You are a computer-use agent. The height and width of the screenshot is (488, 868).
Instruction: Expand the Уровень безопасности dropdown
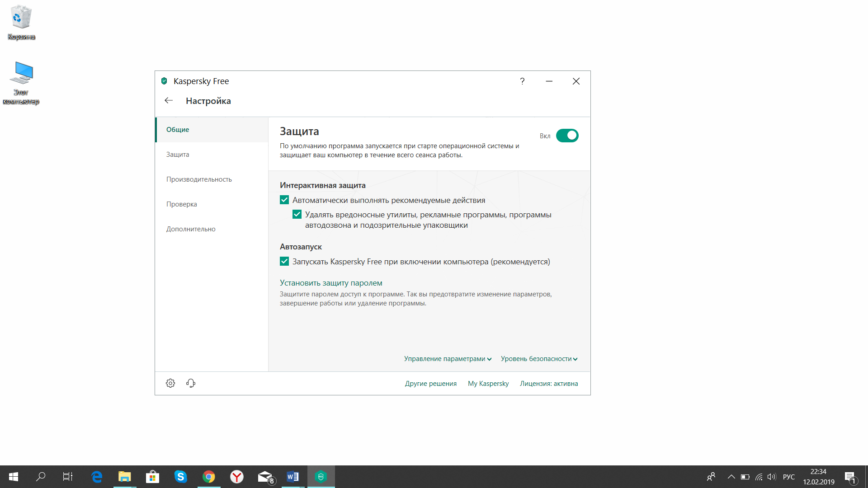click(539, 359)
